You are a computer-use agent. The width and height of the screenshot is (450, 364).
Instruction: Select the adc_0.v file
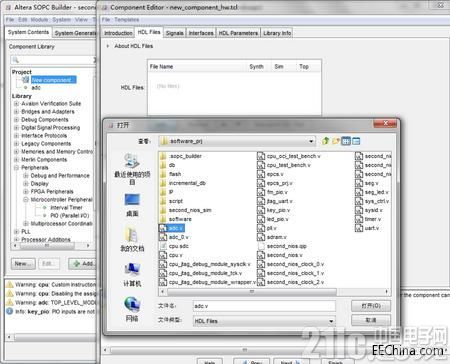pos(174,237)
